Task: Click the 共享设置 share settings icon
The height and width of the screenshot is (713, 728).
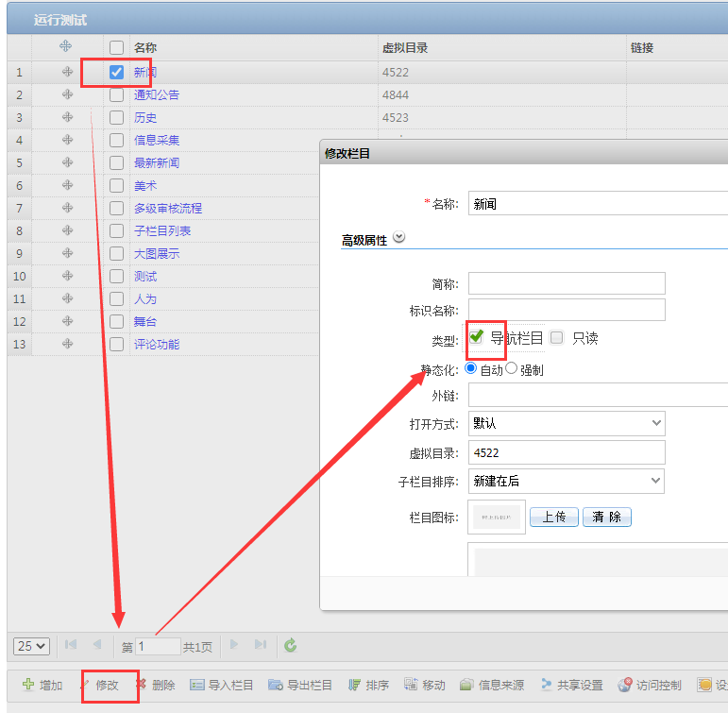Action: pyautogui.click(x=546, y=685)
